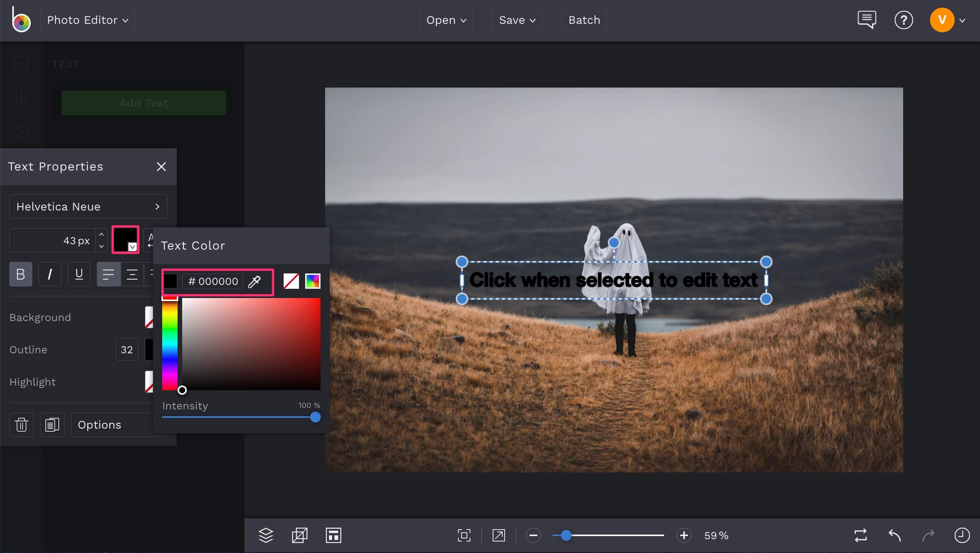
Task: Open the text Options panel
Action: (99, 425)
